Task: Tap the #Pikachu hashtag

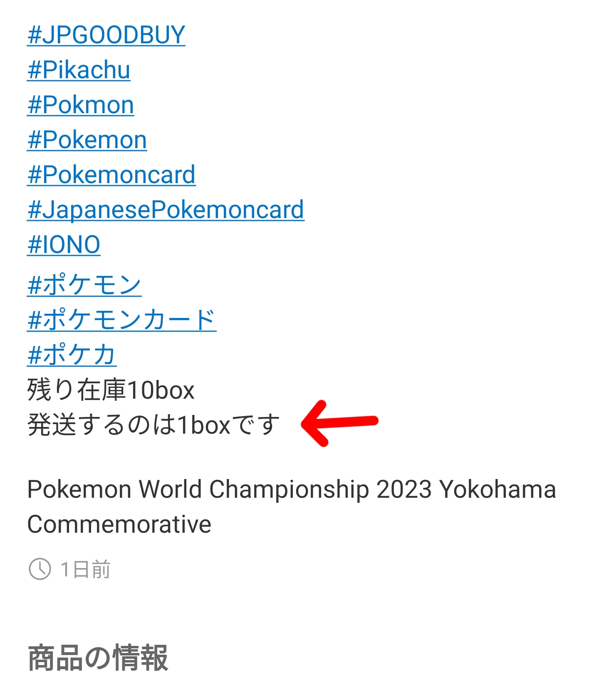Action: tap(79, 70)
